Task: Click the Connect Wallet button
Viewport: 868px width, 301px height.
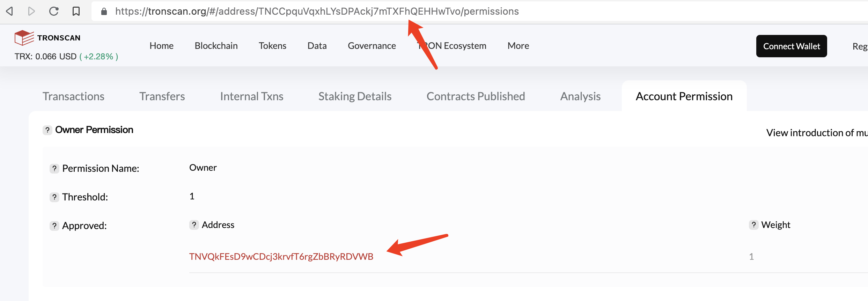Action: point(791,46)
